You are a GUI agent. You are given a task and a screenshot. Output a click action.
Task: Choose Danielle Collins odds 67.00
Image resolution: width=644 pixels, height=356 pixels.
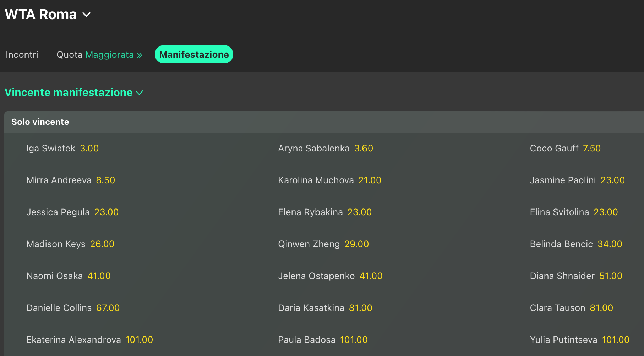pyautogui.click(x=108, y=308)
